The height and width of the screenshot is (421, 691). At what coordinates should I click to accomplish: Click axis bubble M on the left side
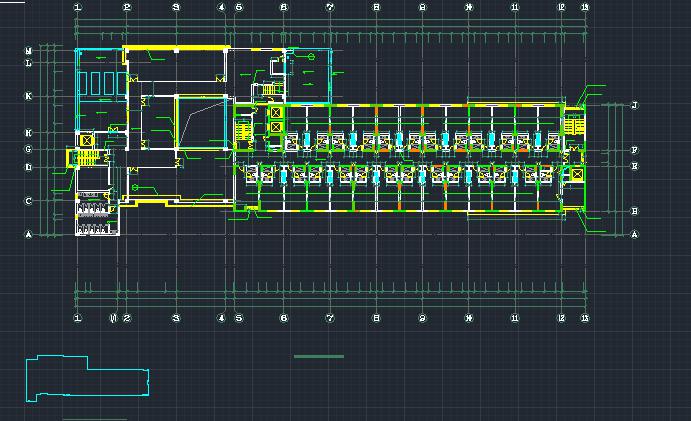[29, 50]
